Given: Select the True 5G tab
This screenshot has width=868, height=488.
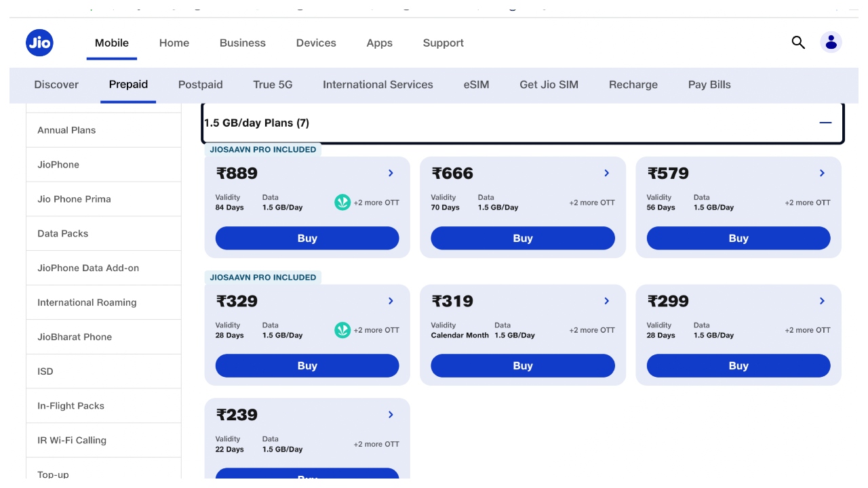Looking at the screenshot, I should 273,85.
